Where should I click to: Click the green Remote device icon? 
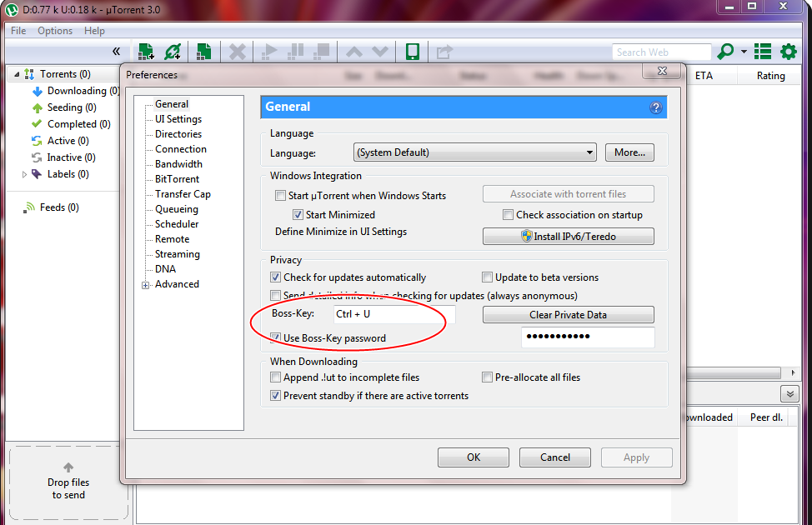point(412,52)
